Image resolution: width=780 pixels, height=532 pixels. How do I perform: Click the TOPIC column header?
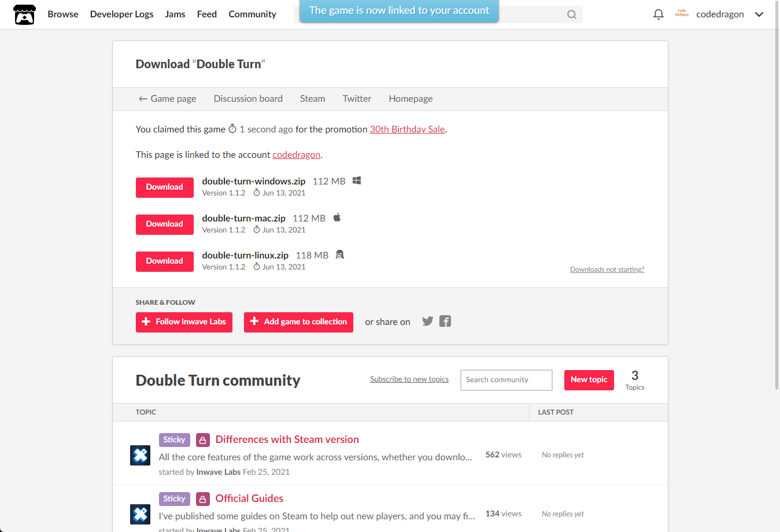tap(146, 412)
